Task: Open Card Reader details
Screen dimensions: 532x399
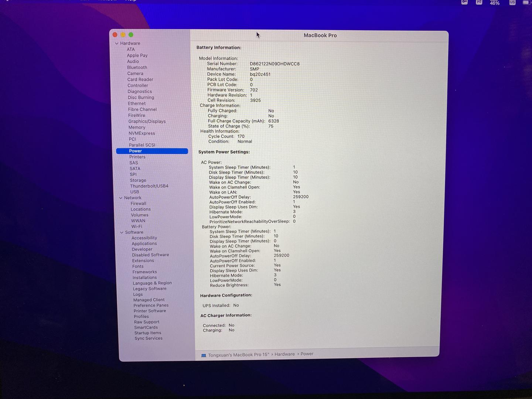Action: click(x=140, y=79)
